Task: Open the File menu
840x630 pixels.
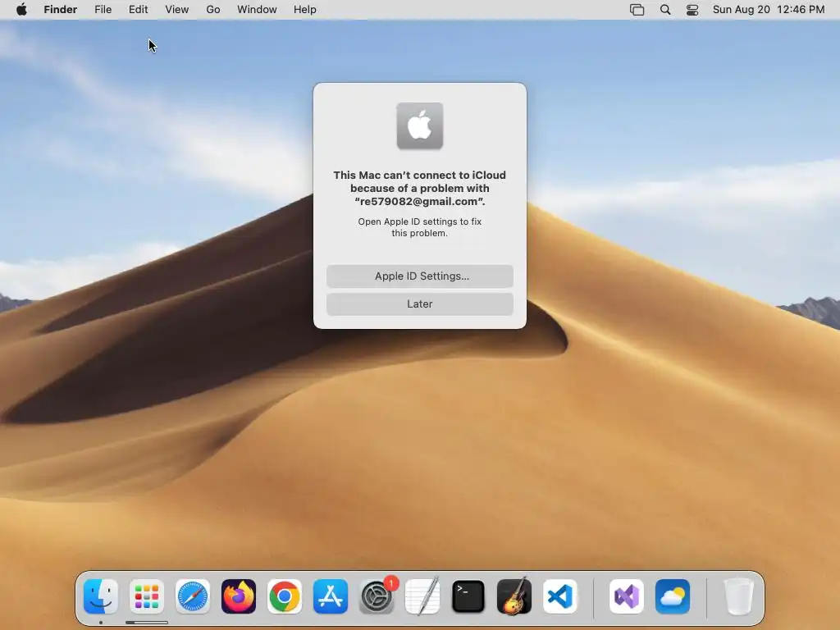Action: pos(103,10)
